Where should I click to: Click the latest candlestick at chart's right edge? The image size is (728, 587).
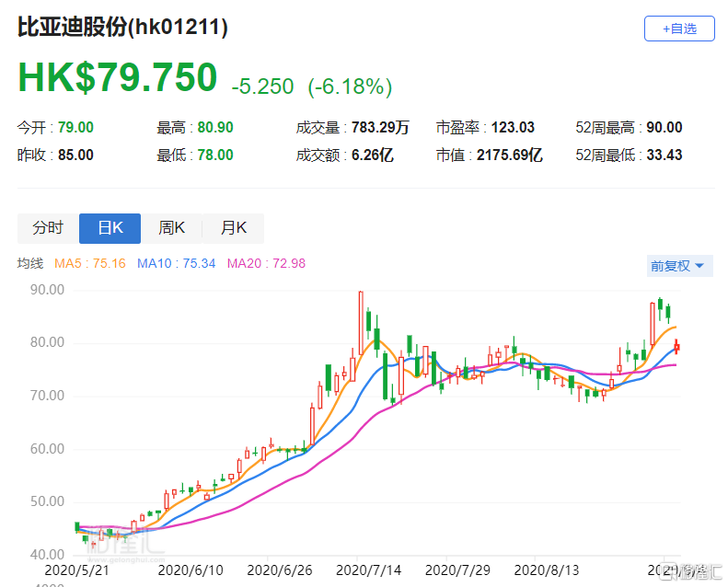(677, 347)
